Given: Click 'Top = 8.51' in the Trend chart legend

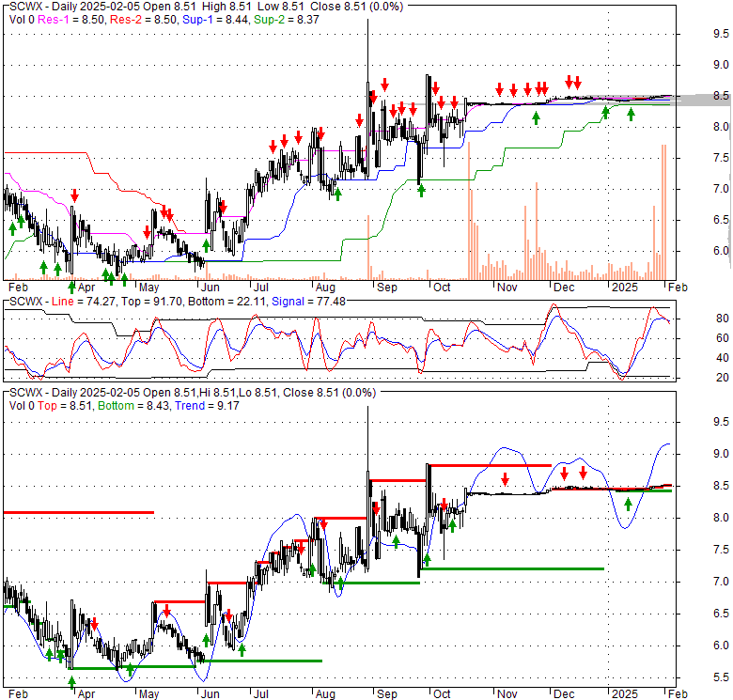Looking at the screenshot, I should (x=65, y=406).
